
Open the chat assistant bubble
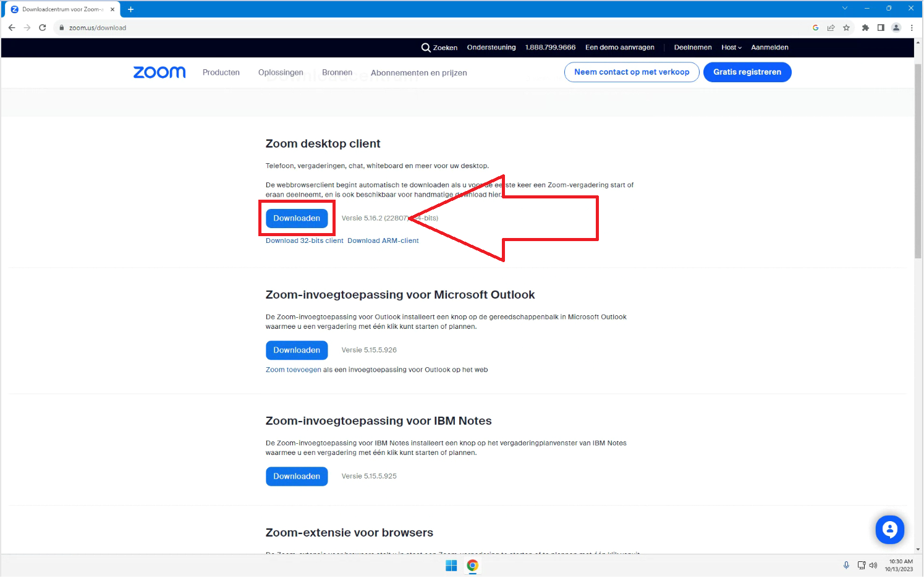(x=890, y=530)
